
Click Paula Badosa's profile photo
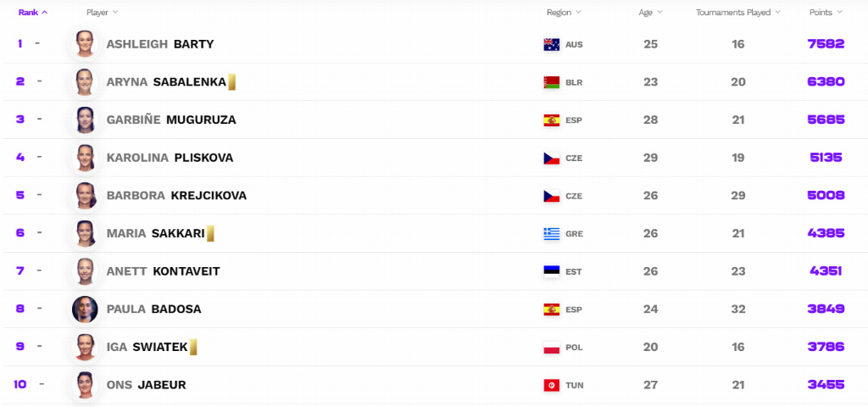(85, 309)
